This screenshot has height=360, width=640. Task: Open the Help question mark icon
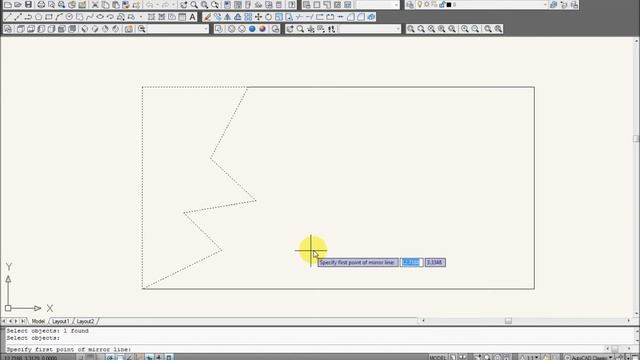point(292,5)
